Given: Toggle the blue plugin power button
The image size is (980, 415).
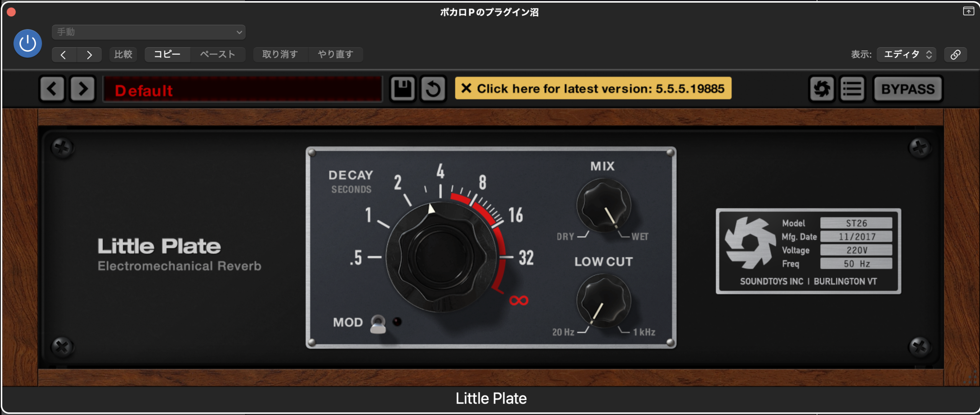Looking at the screenshot, I should tap(28, 43).
